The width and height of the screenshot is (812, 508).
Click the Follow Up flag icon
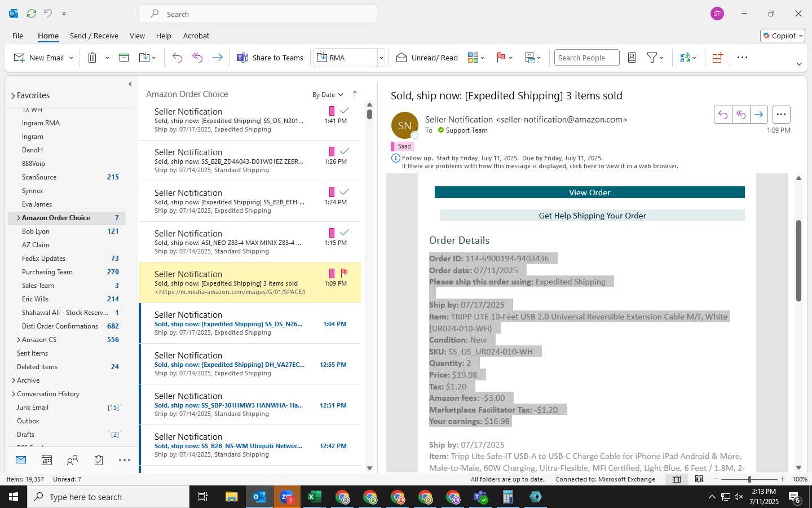(500, 58)
